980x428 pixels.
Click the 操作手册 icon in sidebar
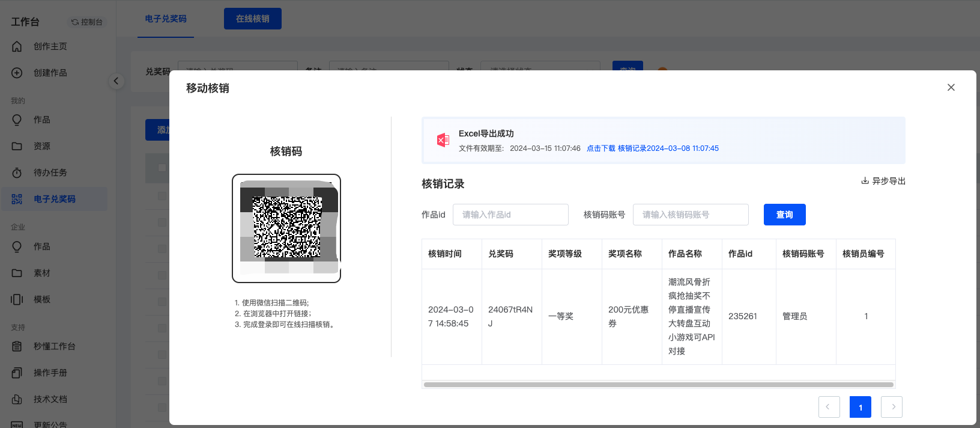click(x=17, y=373)
